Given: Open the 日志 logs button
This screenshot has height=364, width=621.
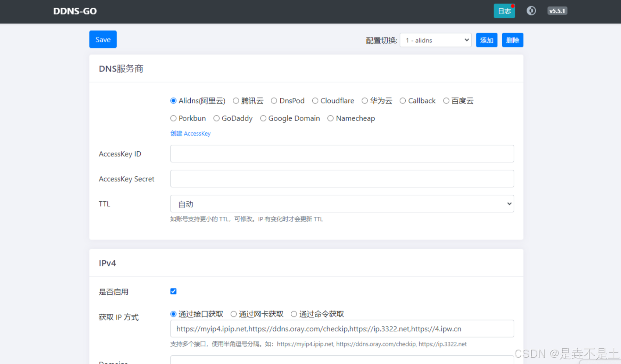Looking at the screenshot, I should 504,11.
